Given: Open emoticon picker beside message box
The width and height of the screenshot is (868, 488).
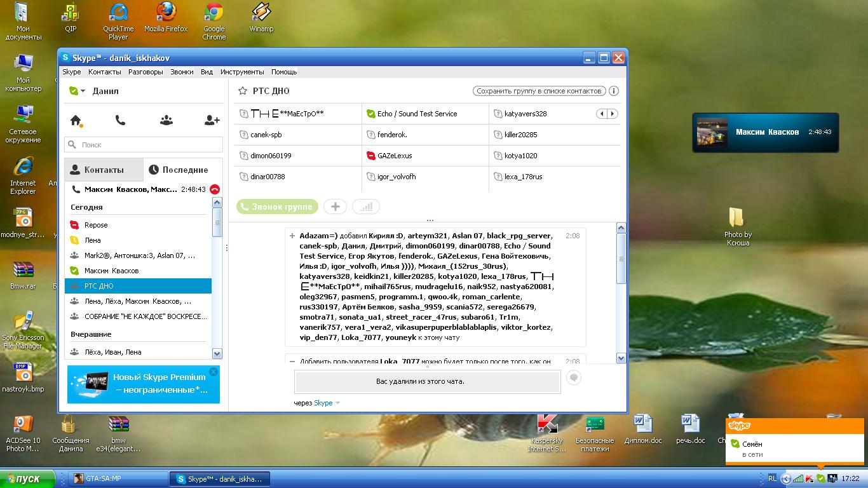Looking at the screenshot, I should point(573,377).
